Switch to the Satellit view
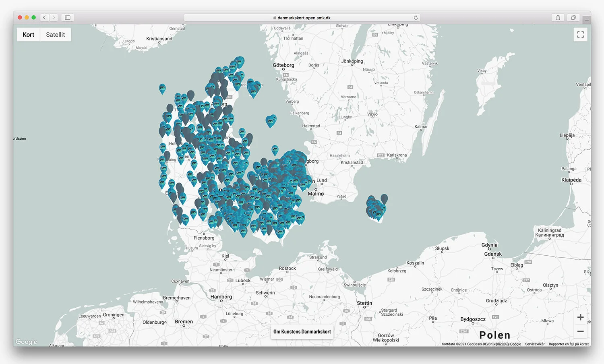 pyautogui.click(x=56, y=35)
